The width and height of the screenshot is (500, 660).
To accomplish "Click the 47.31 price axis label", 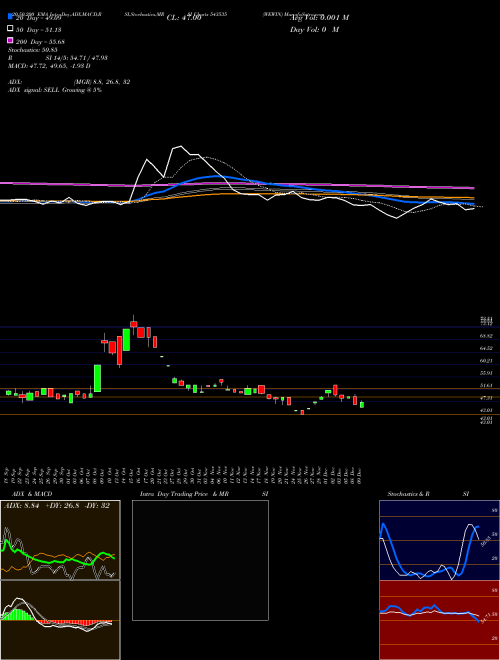I will click(486, 397).
